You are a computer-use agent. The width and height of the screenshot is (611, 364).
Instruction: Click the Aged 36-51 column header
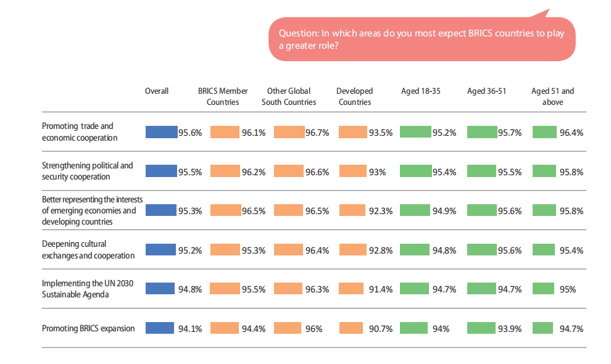click(486, 91)
